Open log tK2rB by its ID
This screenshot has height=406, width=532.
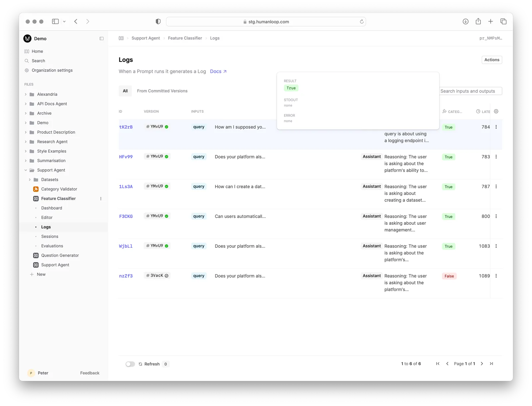tap(126, 127)
